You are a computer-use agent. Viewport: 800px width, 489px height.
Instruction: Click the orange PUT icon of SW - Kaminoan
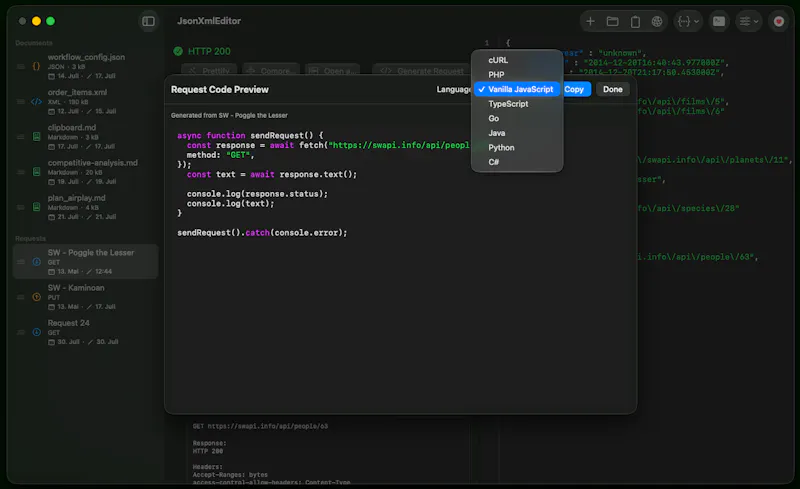(36, 297)
